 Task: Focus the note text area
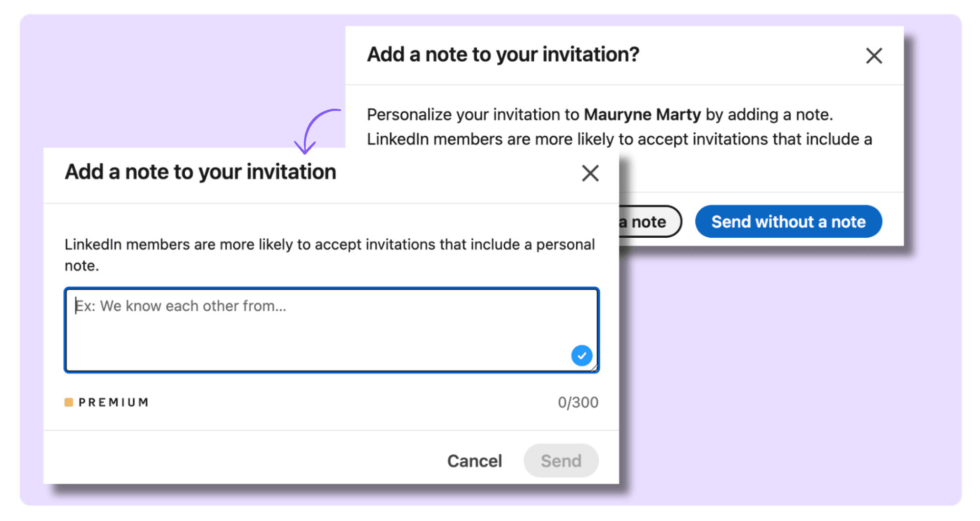(x=332, y=330)
